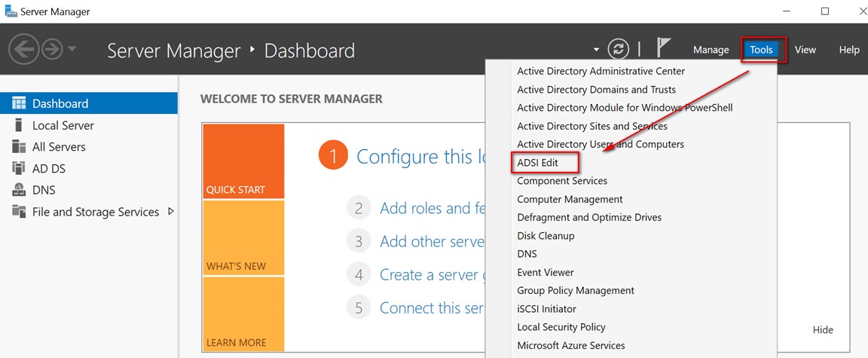Click the DNS role icon in sidebar
This screenshot has height=358, width=868.
(x=19, y=190)
